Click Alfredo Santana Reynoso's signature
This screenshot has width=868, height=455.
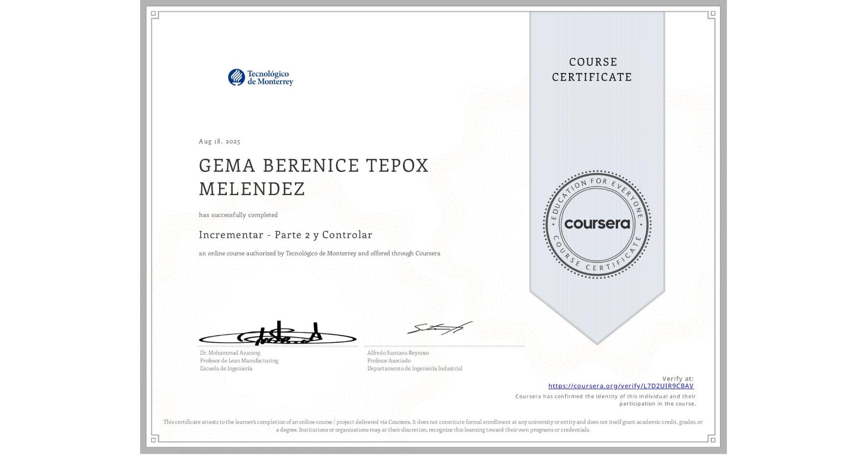coord(439,329)
